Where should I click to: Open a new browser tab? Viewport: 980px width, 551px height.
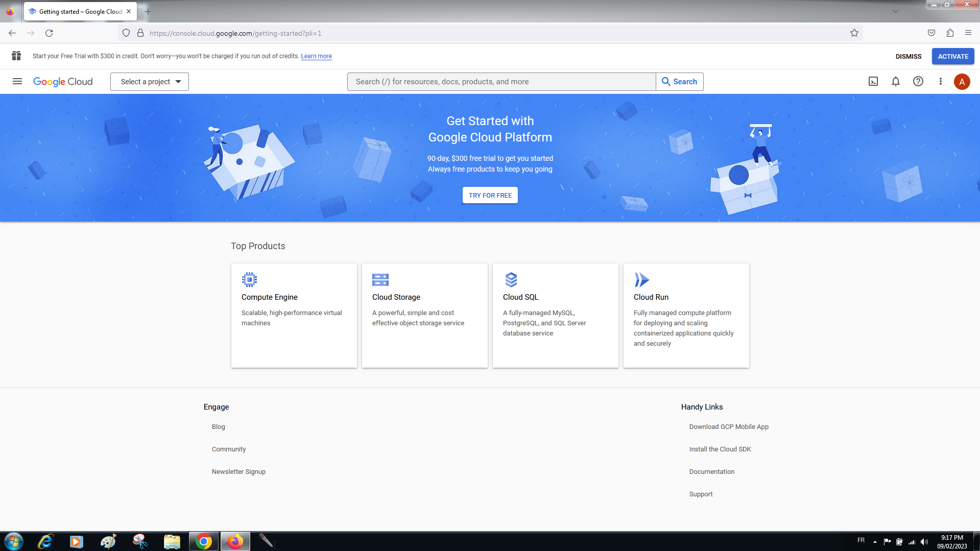point(148,11)
